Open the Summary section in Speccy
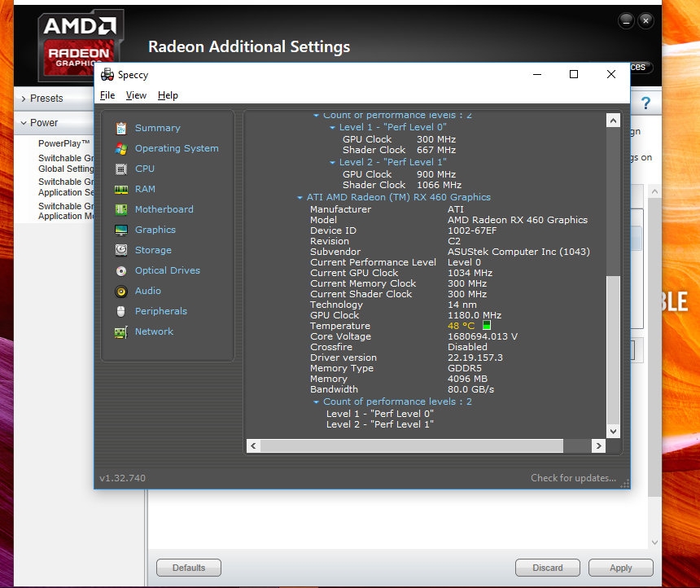 click(157, 128)
